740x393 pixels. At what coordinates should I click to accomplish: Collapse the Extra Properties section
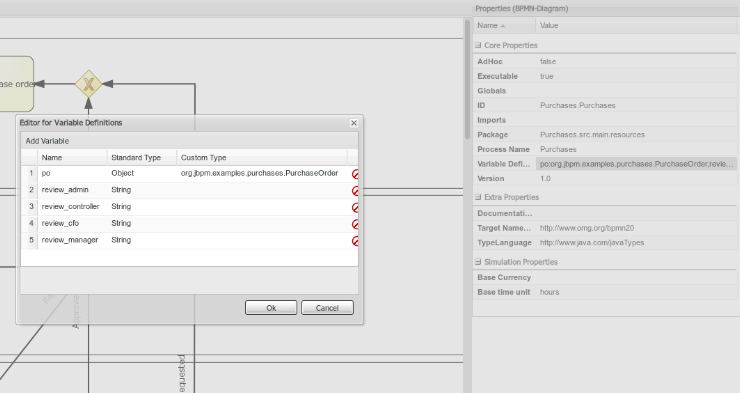pyautogui.click(x=478, y=197)
